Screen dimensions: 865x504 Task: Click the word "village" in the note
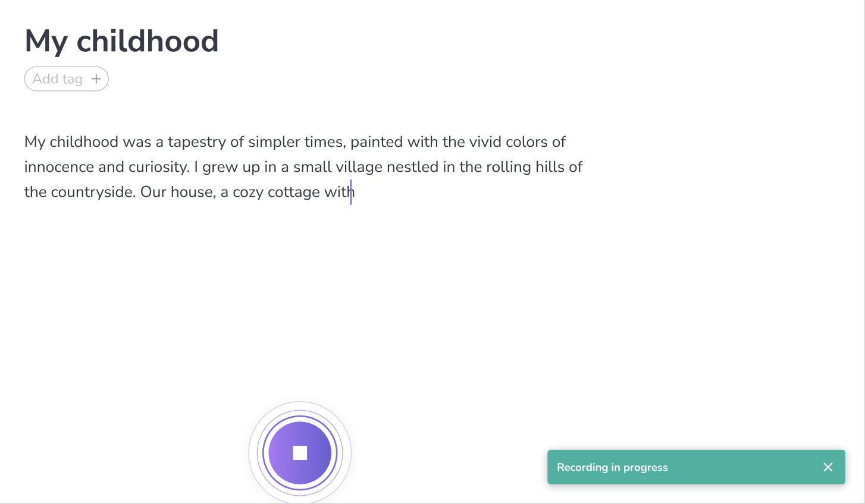click(x=359, y=167)
